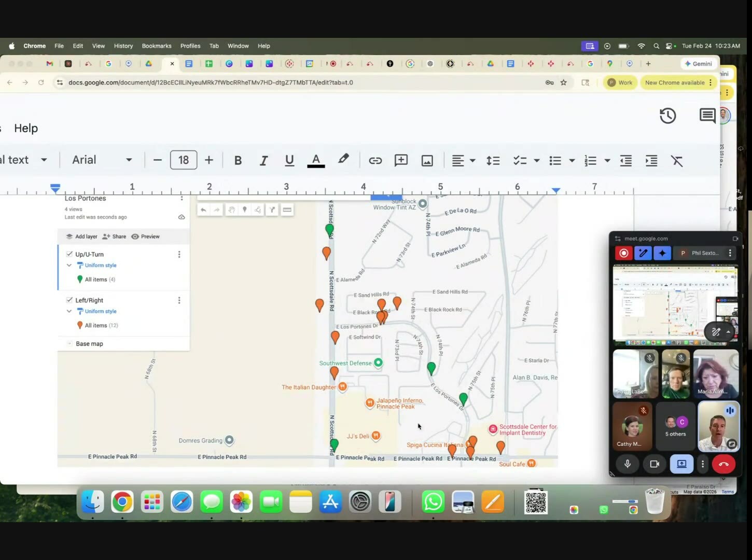The image size is (752, 560).
Task: Open Uniform style link under Up/U-Turn
Action: pyautogui.click(x=101, y=265)
